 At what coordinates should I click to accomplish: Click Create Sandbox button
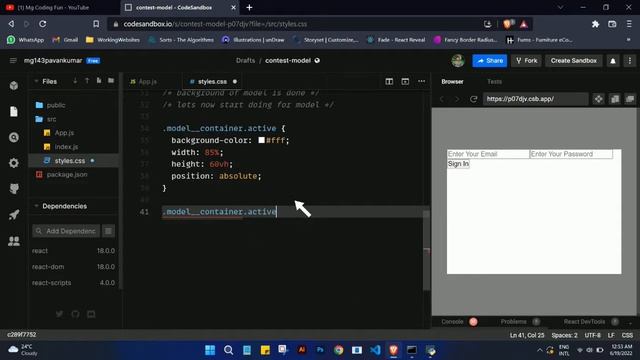(573, 60)
